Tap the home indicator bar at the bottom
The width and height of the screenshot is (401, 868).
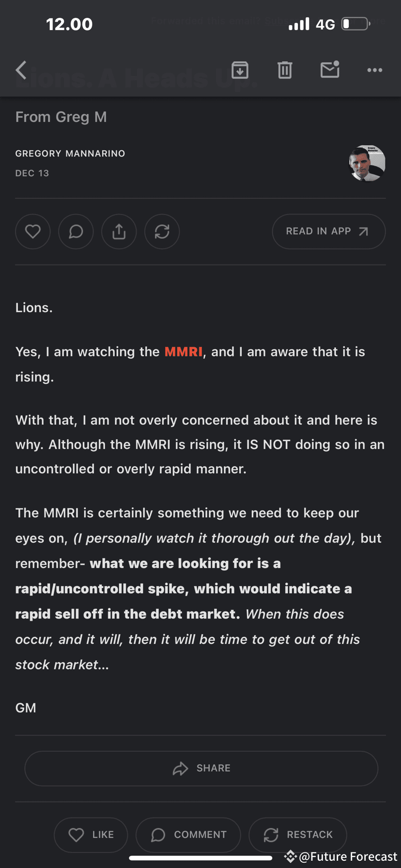(x=200, y=858)
